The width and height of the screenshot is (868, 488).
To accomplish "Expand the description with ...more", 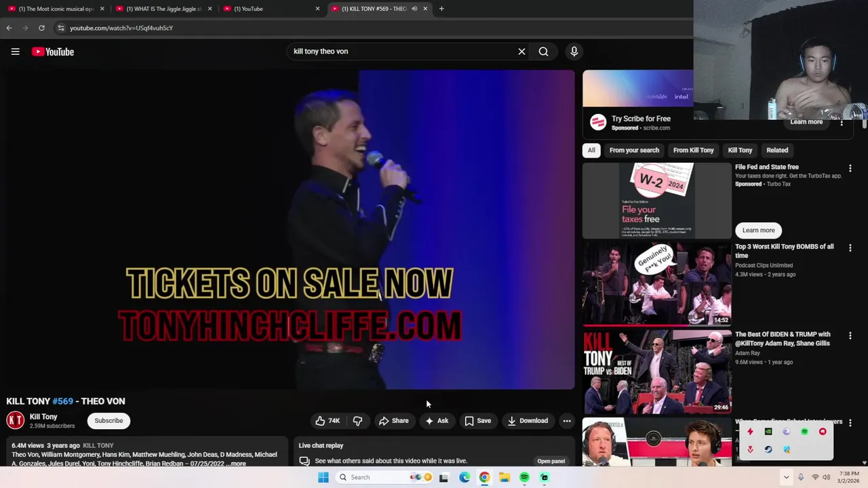I will coord(237,464).
